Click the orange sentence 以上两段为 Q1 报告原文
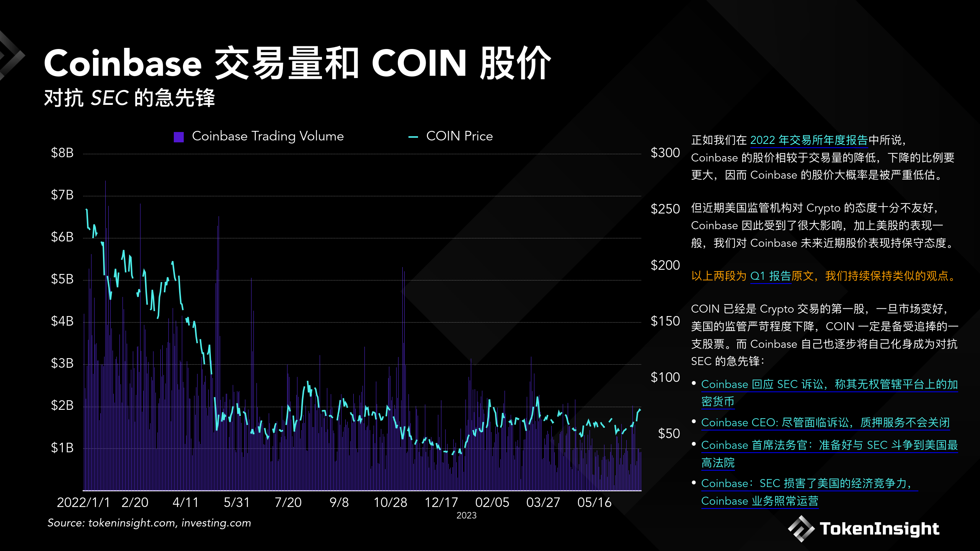 click(824, 276)
